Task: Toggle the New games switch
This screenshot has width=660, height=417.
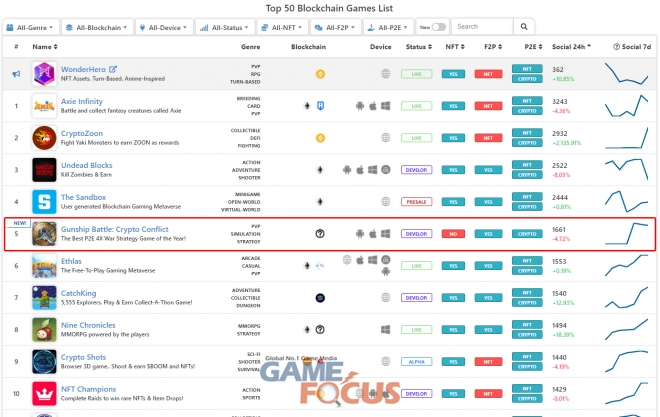Action: tap(438, 27)
